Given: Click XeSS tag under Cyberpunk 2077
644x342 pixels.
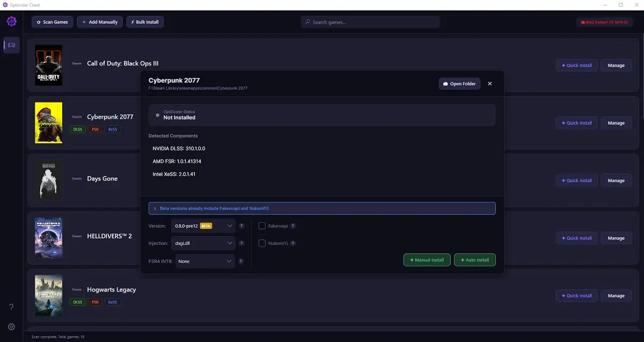Looking at the screenshot, I should 113,129.
